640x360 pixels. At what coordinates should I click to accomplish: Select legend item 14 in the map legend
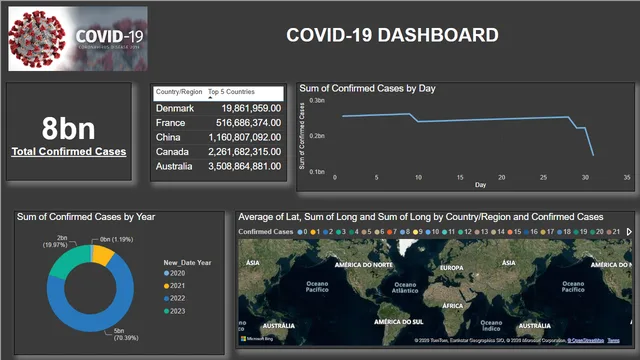pos(498,232)
